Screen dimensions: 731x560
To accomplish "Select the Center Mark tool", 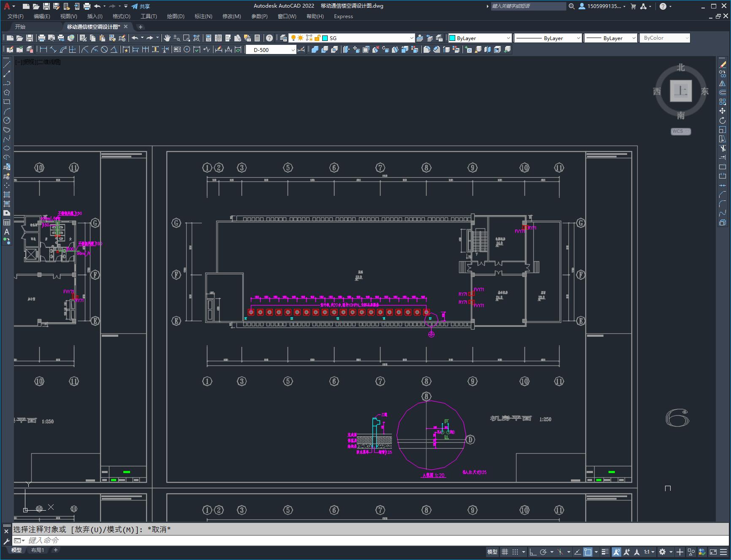I will 187,49.
